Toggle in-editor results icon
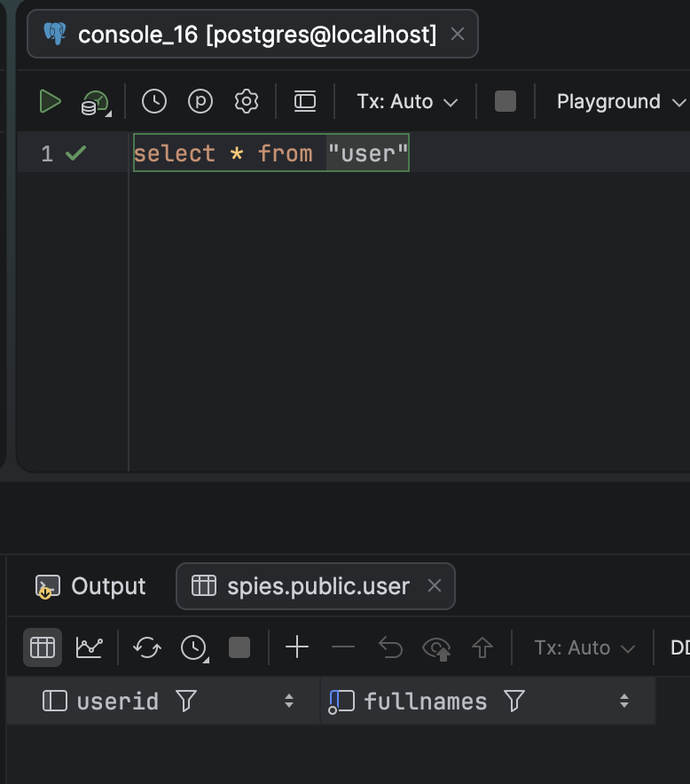The image size is (690, 784). 305,101
